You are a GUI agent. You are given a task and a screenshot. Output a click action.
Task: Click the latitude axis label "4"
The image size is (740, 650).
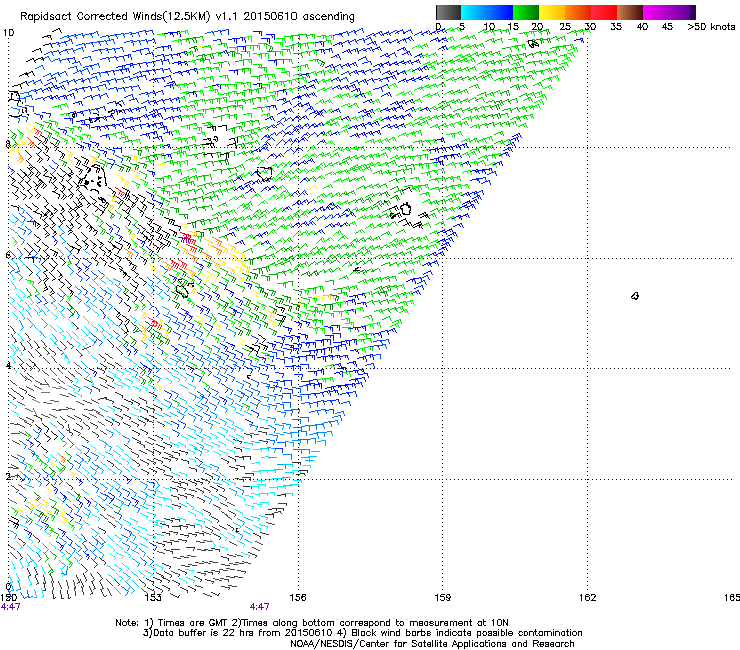point(8,366)
